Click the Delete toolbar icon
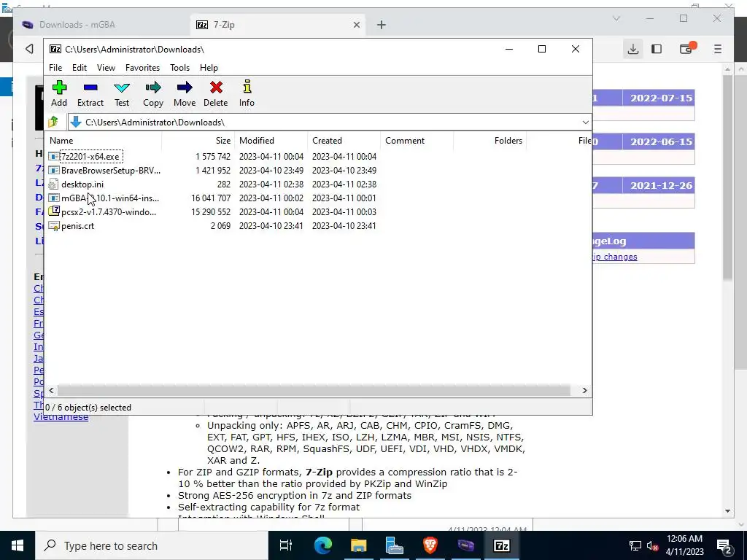Image resolution: width=747 pixels, height=560 pixels. click(216, 87)
